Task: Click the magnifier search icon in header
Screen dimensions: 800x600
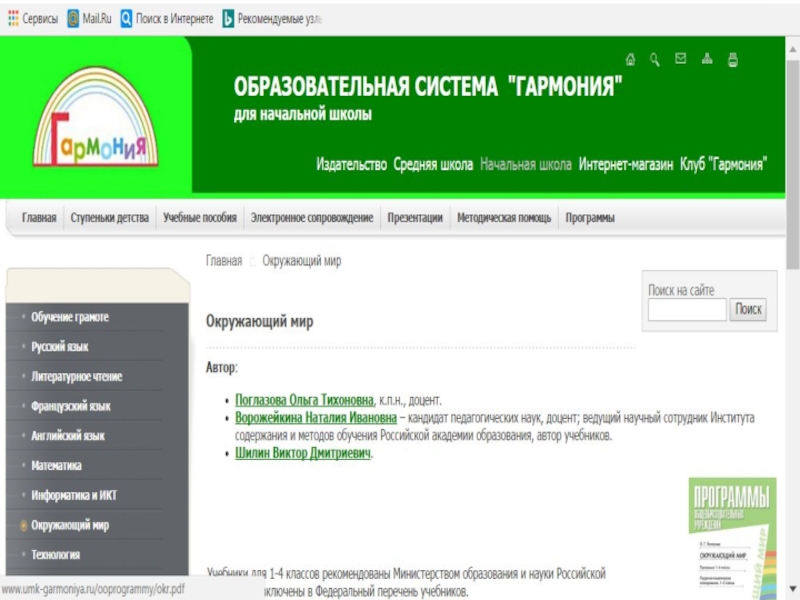Action: coord(655,60)
